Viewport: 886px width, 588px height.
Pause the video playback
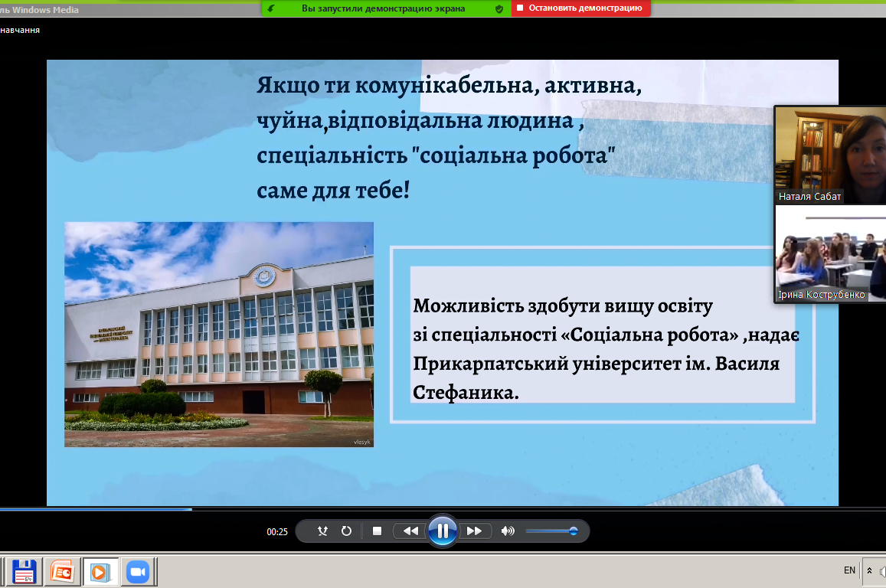443,531
